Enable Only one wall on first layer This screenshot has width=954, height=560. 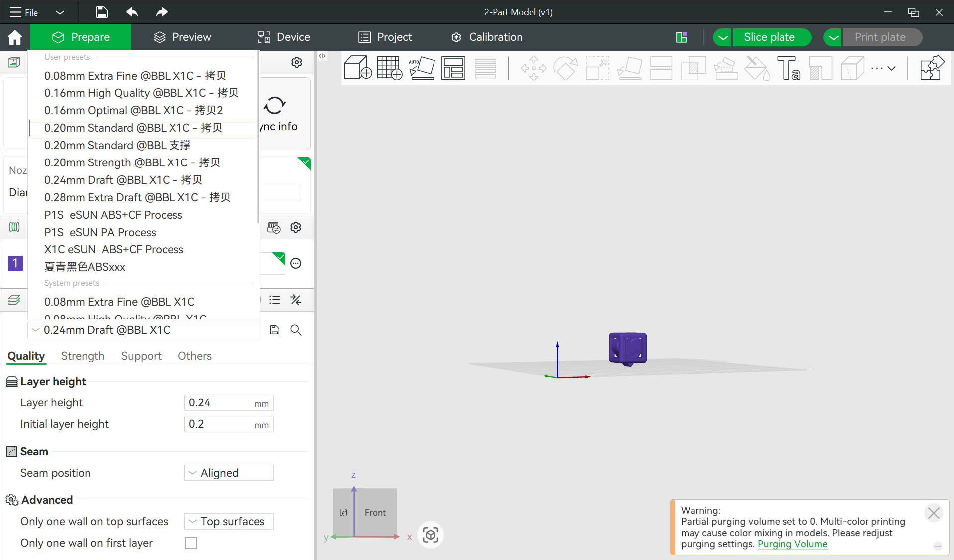[x=191, y=543]
